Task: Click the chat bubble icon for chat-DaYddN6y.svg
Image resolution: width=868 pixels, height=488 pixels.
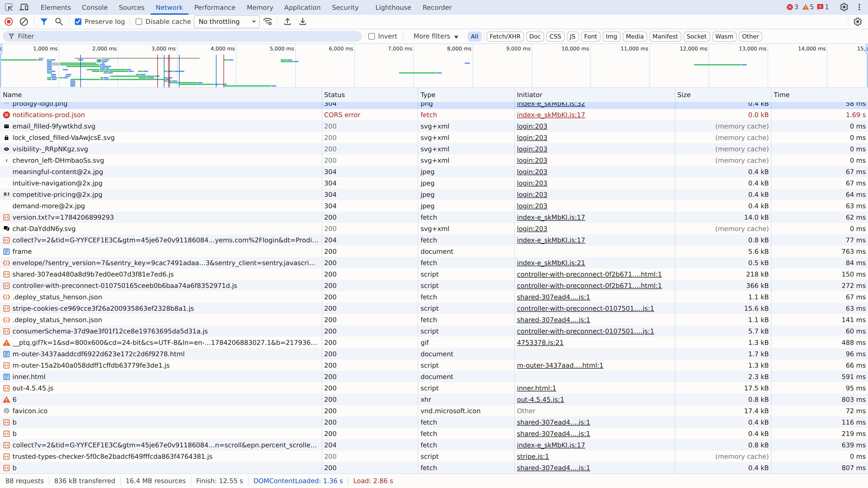Action: pos(7,229)
